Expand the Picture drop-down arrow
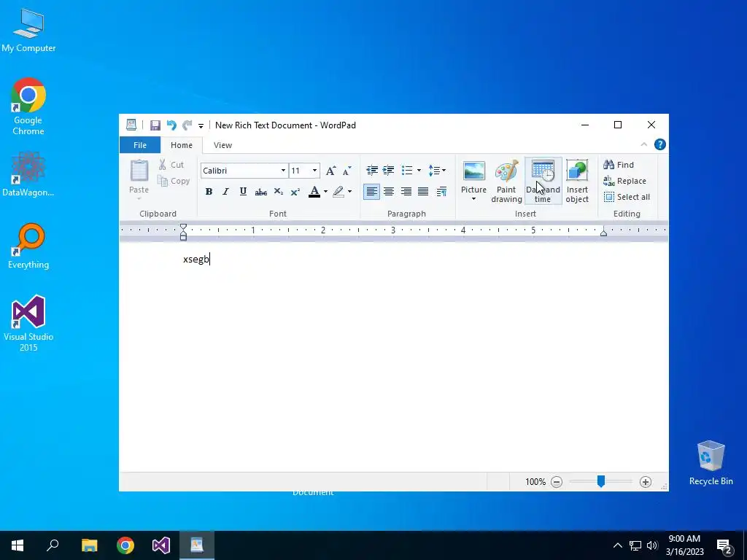The height and width of the screenshot is (560, 747). click(x=473, y=199)
